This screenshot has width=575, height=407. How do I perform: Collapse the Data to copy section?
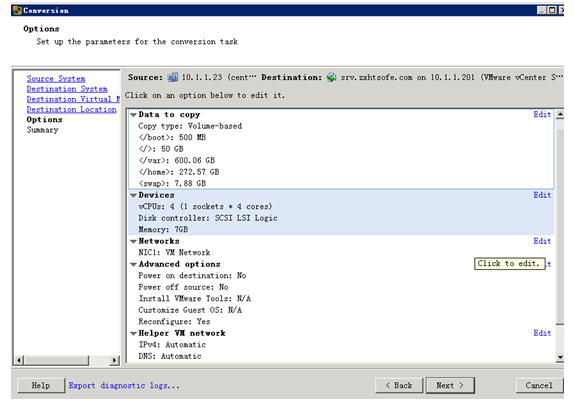[133, 115]
